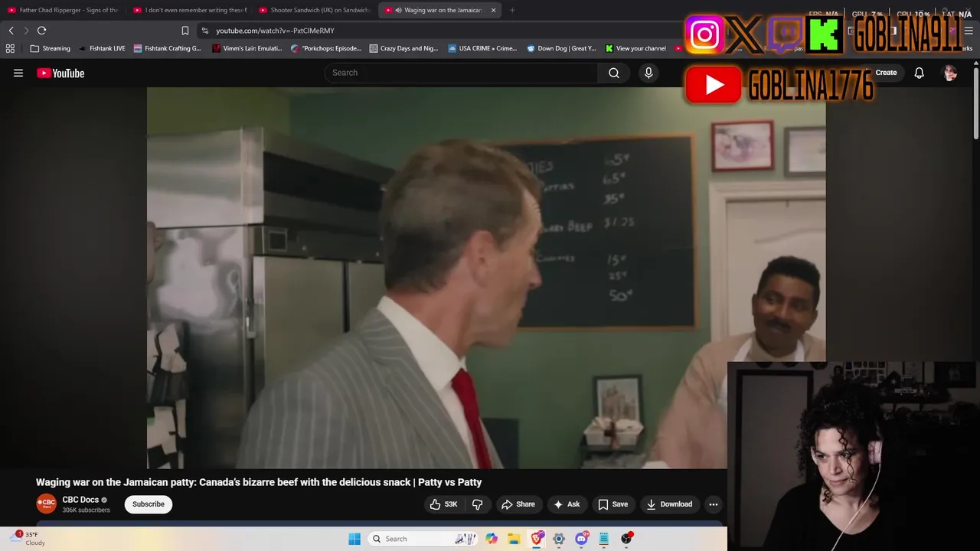980x551 pixels.
Task: Open the Notepad taskbar app
Action: tap(603, 539)
